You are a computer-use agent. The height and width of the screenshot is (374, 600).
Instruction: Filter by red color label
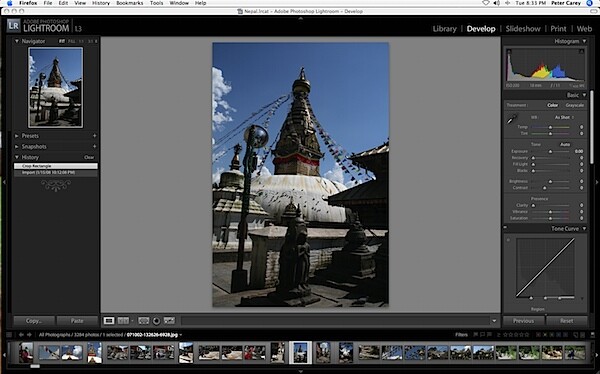[x=538, y=335]
